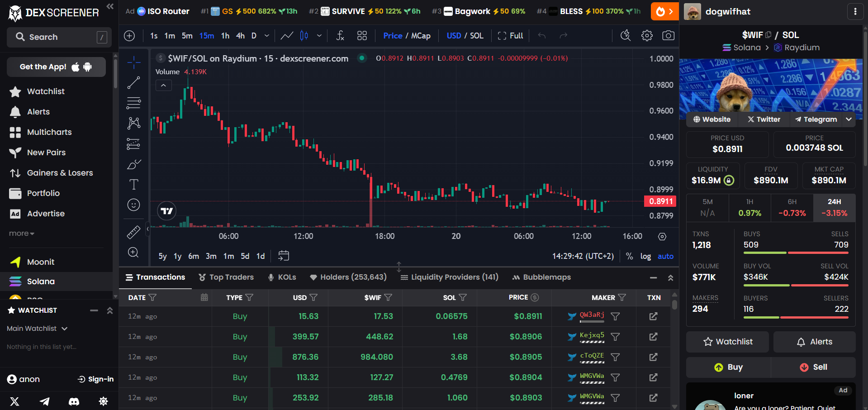Click the red Sell button

[813, 367]
